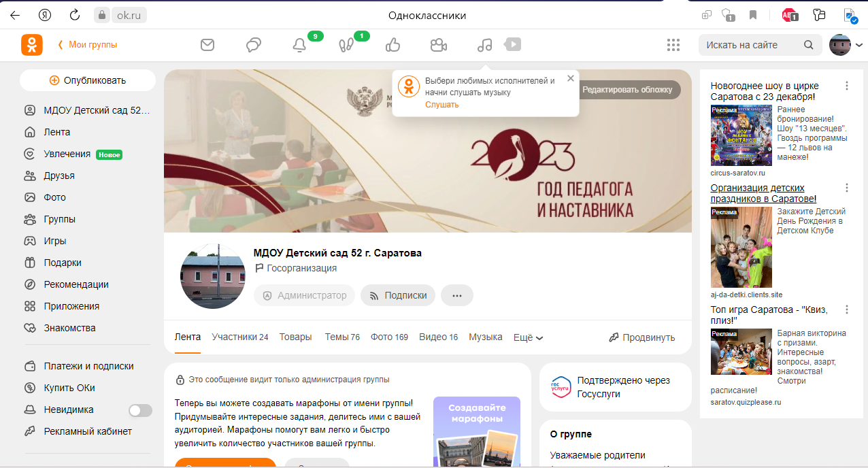The image size is (868, 468).
Task: Open three-dot menu for children's party ad
Action: [847, 188]
